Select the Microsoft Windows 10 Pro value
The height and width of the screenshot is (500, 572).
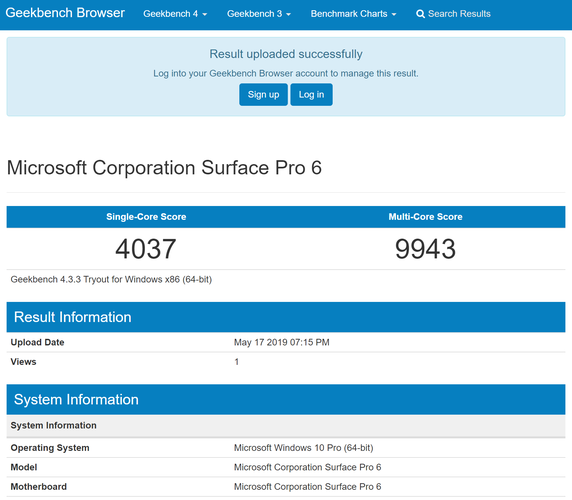(304, 448)
